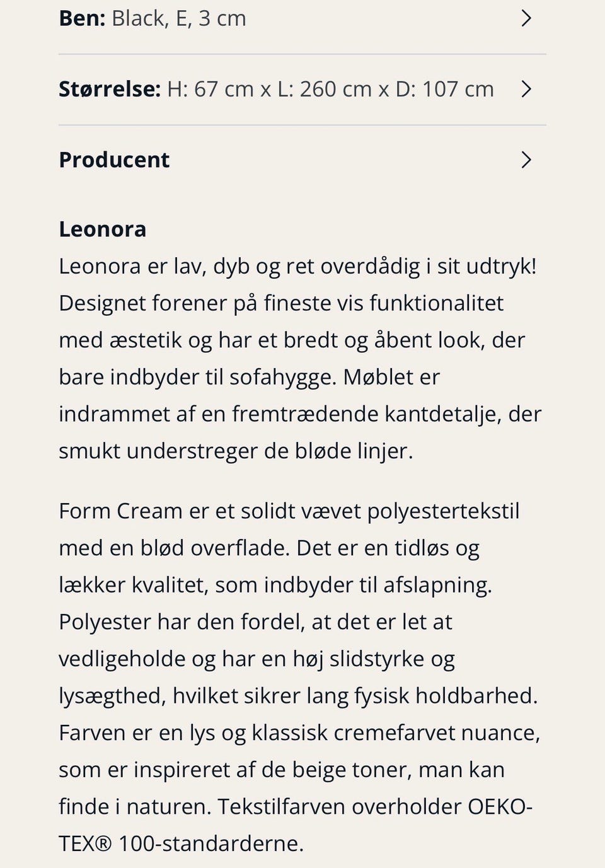This screenshot has height=868, width=605.
Task: Open Størrelse options via right chevron
Action: tap(526, 89)
